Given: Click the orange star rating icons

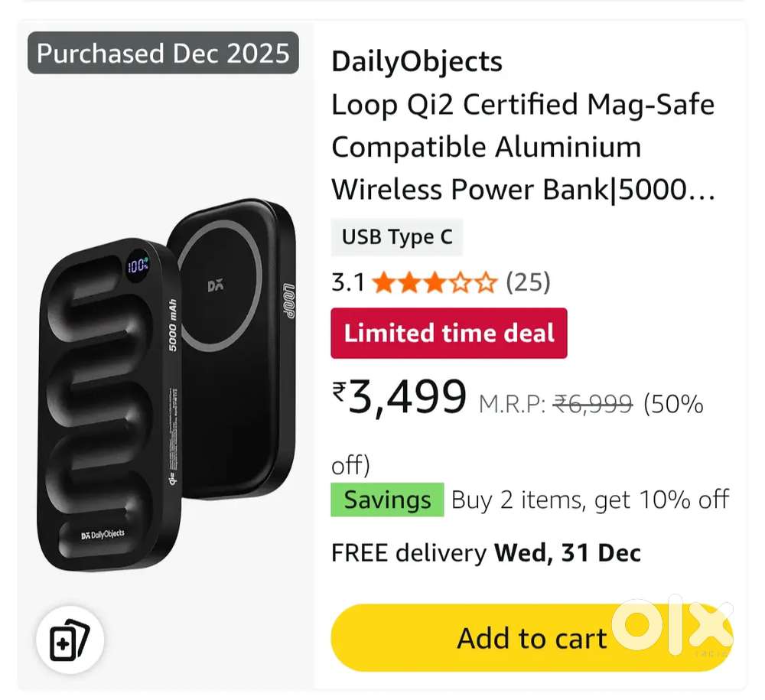Looking at the screenshot, I should click(435, 283).
